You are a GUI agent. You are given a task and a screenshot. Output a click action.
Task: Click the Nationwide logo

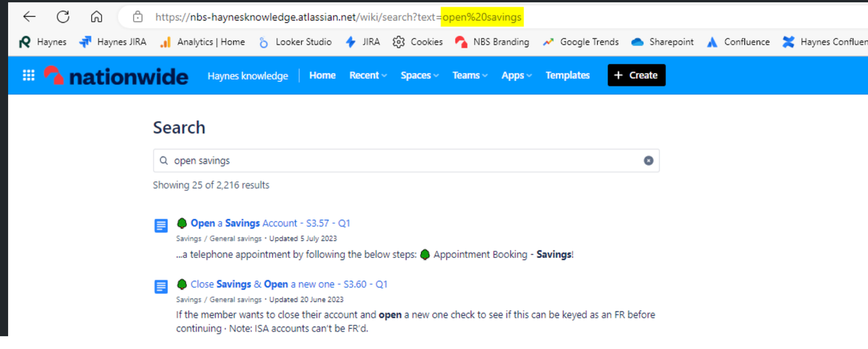[x=116, y=75]
